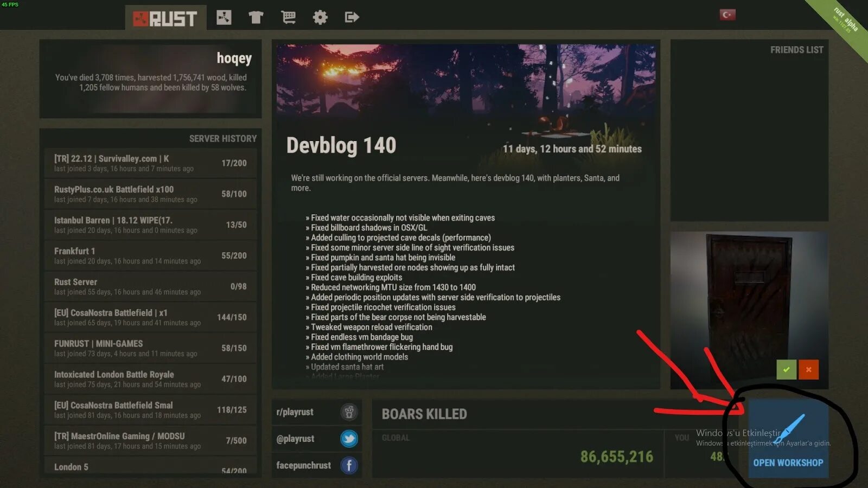
Task: Approve workshop item with green checkmark
Action: point(786,370)
